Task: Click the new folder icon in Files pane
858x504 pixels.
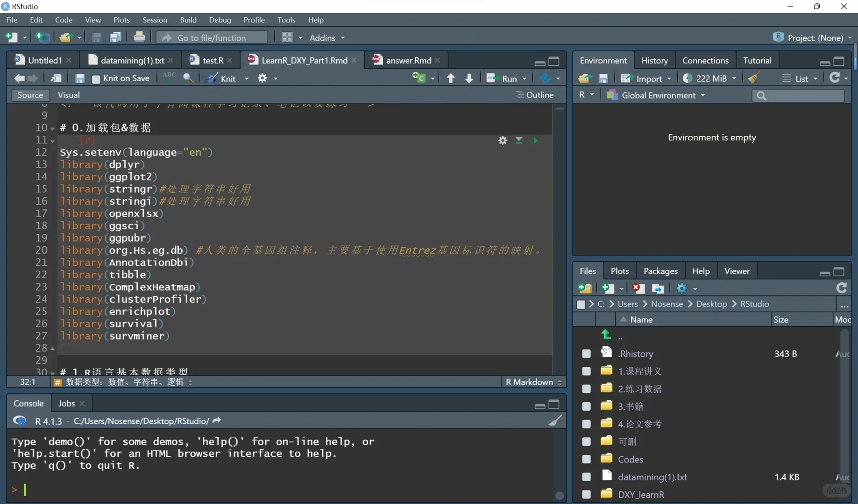Action: tap(585, 288)
